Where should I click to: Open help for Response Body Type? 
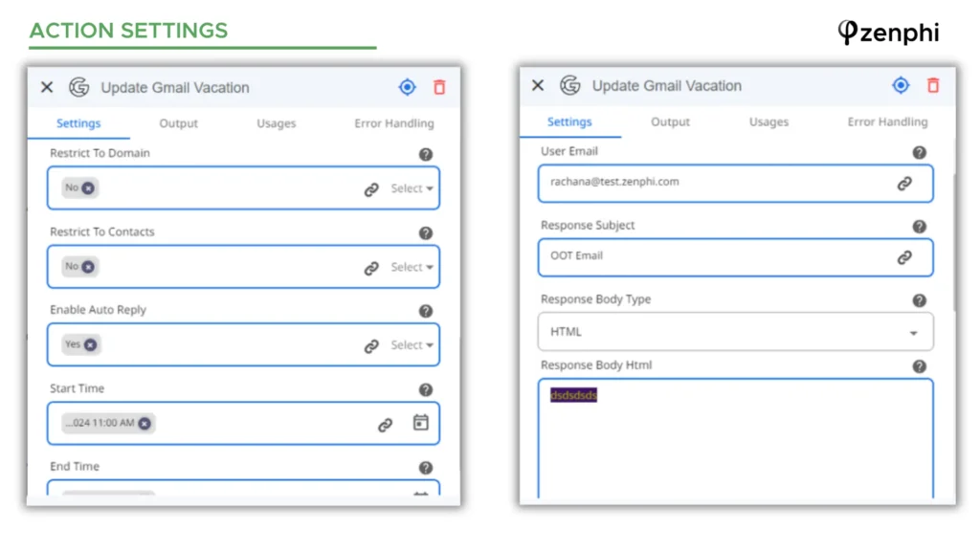(x=920, y=300)
